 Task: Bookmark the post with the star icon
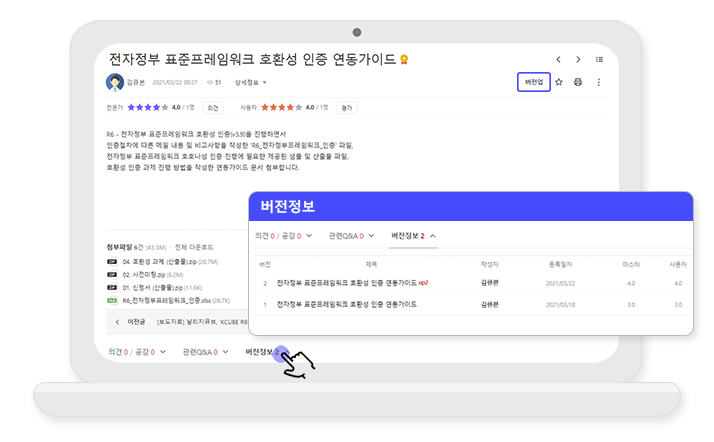click(x=560, y=82)
